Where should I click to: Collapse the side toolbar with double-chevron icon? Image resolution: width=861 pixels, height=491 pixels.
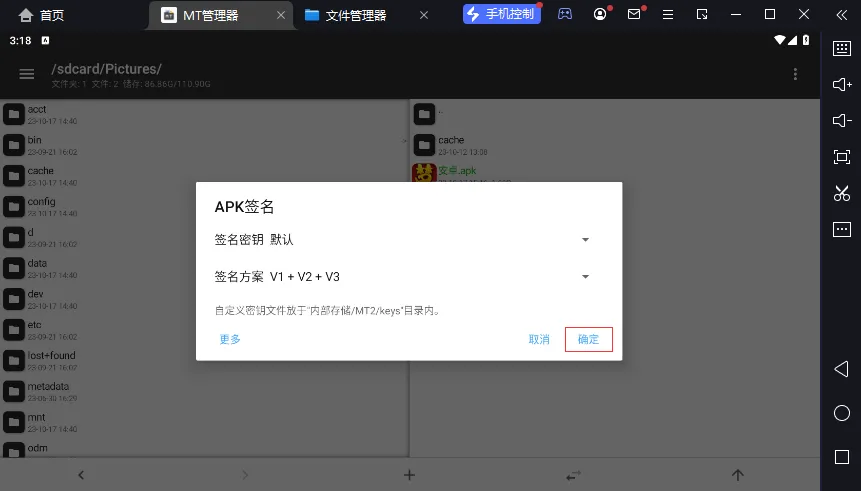(x=841, y=15)
